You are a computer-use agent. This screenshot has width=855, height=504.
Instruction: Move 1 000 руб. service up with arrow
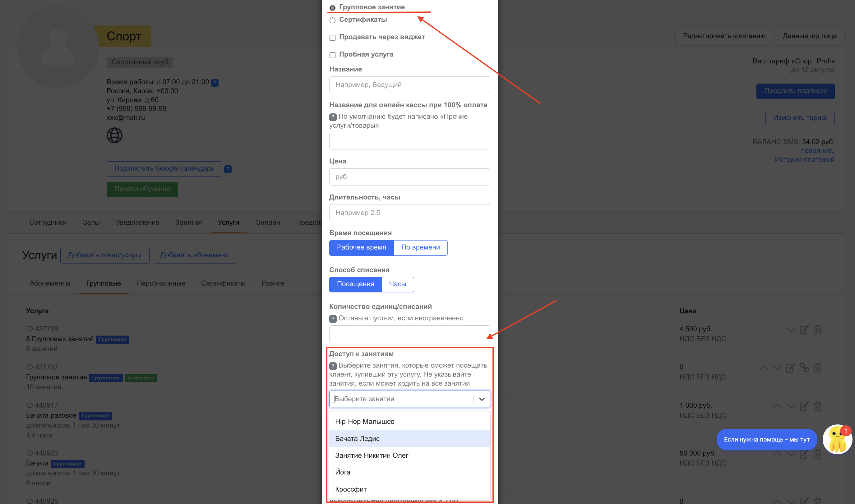point(777,406)
